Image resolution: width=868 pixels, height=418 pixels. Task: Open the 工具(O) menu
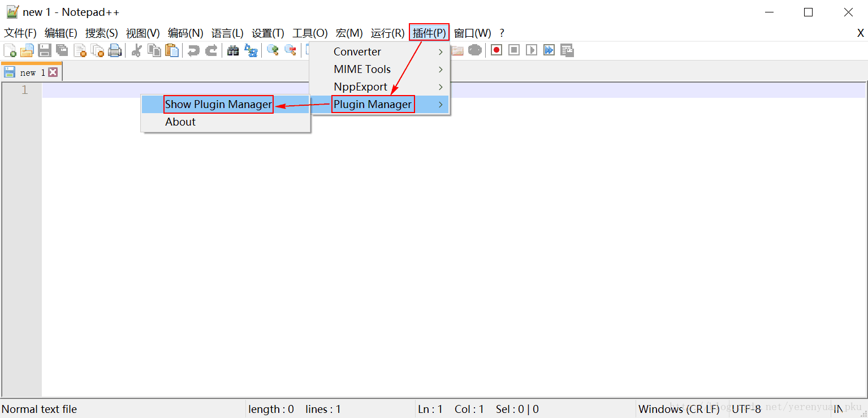(x=310, y=33)
